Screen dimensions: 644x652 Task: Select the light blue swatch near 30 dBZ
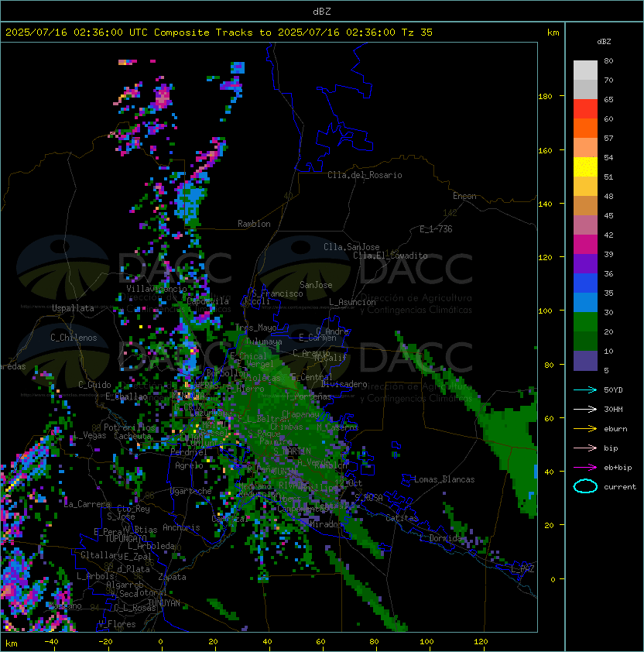[x=585, y=303]
